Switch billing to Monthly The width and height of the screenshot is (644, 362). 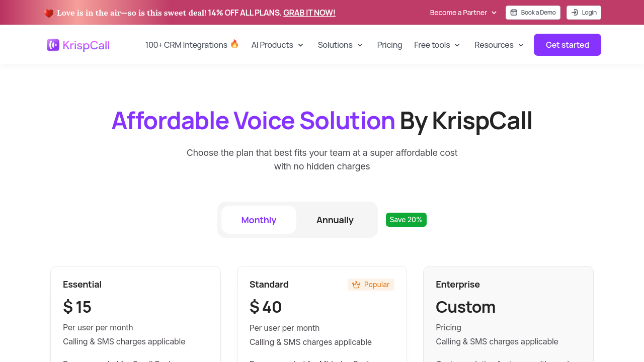(x=259, y=220)
